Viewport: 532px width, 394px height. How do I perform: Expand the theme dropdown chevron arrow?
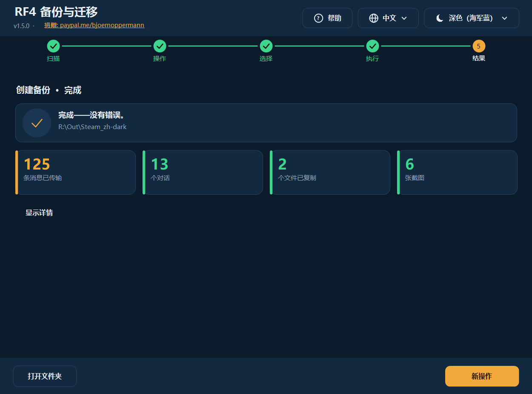coord(505,18)
